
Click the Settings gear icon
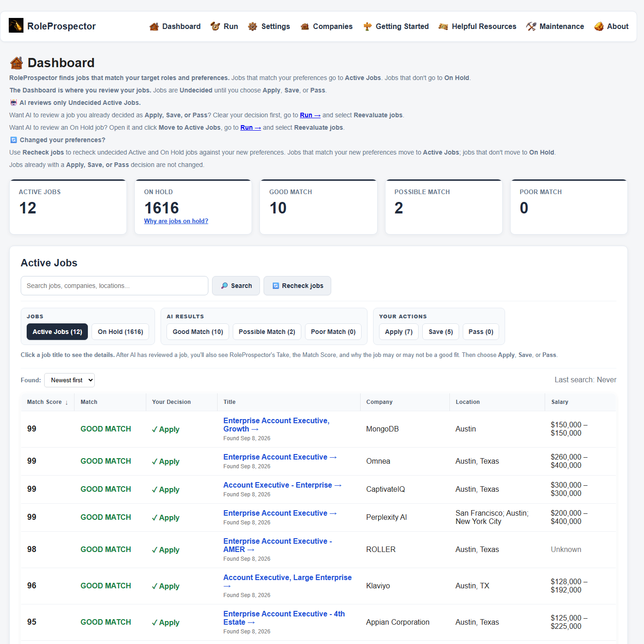(253, 27)
